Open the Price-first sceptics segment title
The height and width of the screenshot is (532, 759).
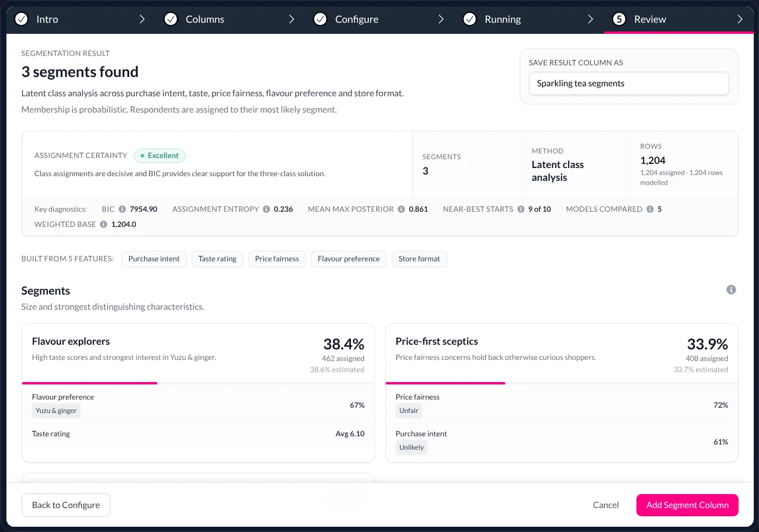pos(437,341)
